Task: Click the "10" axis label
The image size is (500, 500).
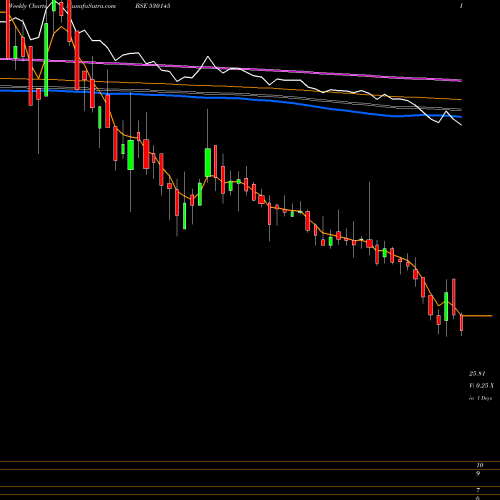Action: click(480, 465)
